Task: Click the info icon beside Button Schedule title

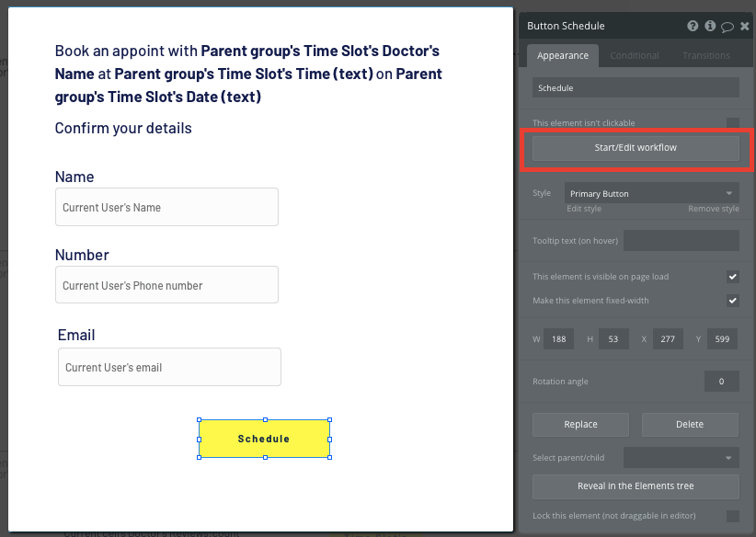Action: tap(709, 26)
